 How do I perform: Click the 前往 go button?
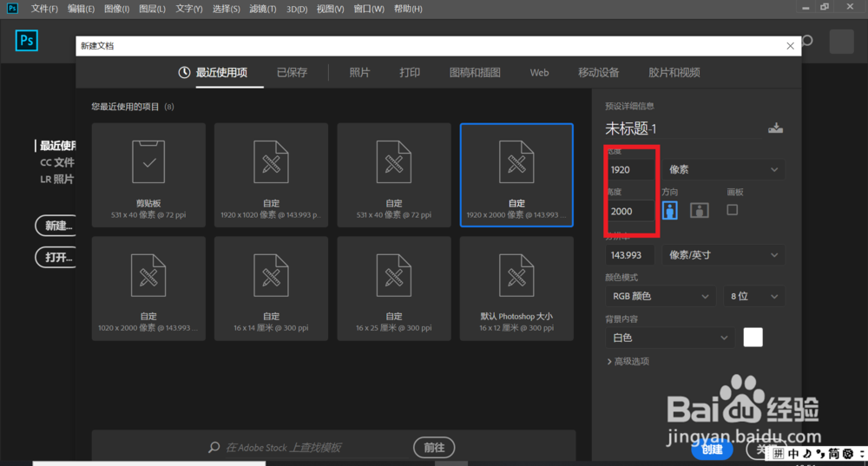[x=434, y=447]
